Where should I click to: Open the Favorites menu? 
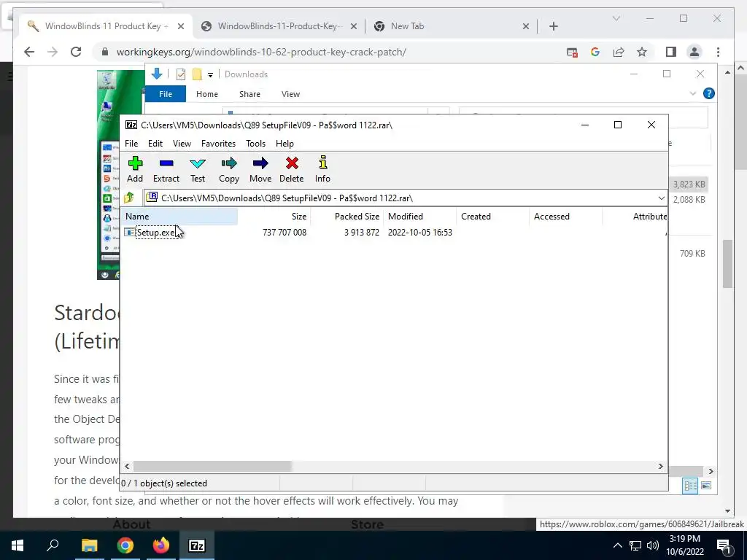pyautogui.click(x=218, y=144)
